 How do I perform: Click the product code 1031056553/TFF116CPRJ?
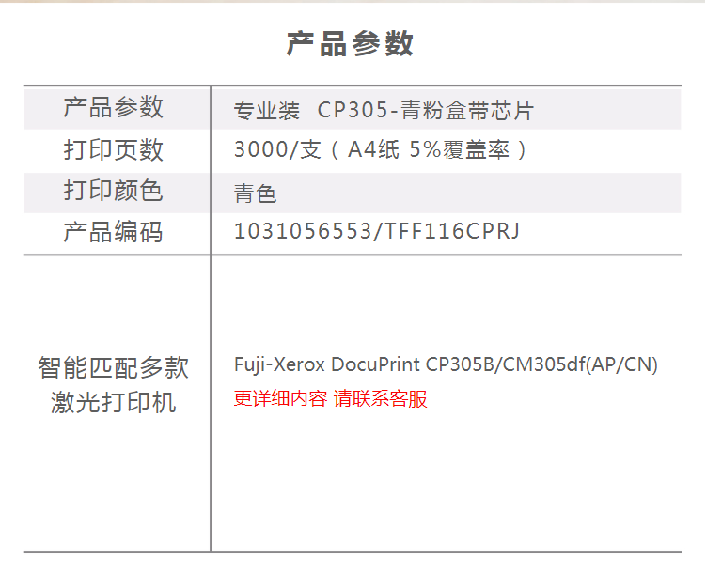(377, 231)
